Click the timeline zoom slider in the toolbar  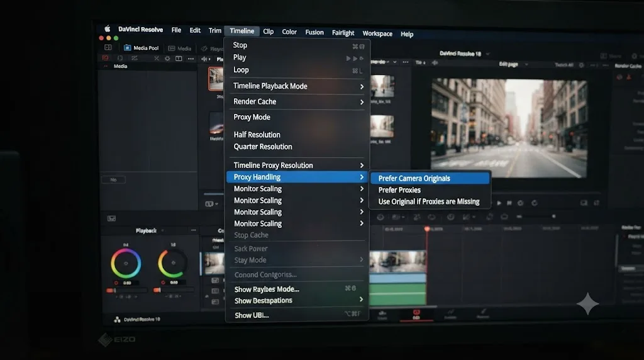tap(536, 216)
